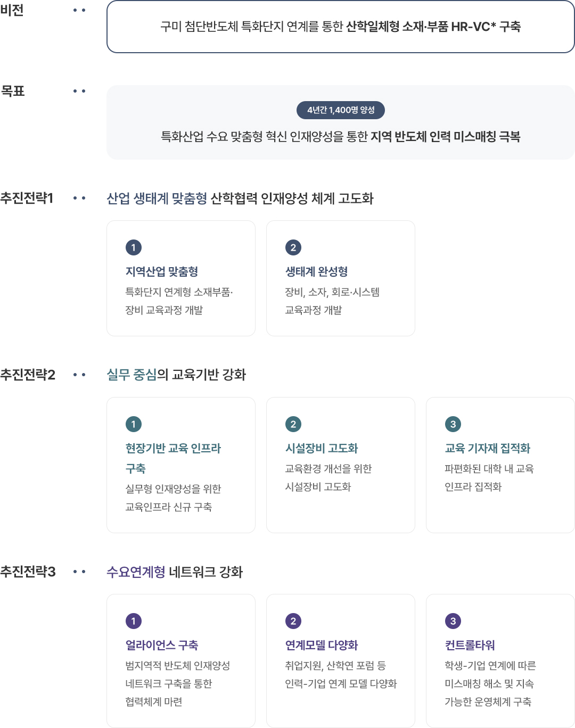Click the number 1 badge above 얼라이언스 구축

134,621
